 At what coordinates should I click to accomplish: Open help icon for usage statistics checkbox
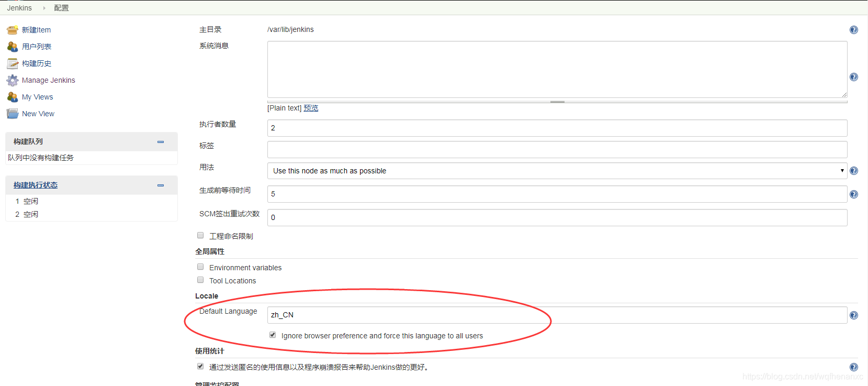point(854,367)
